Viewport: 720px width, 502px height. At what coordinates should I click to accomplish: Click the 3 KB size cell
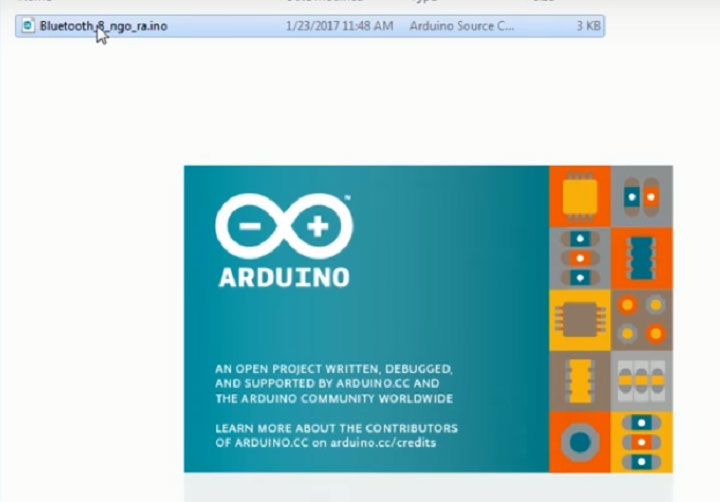click(x=588, y=26)
